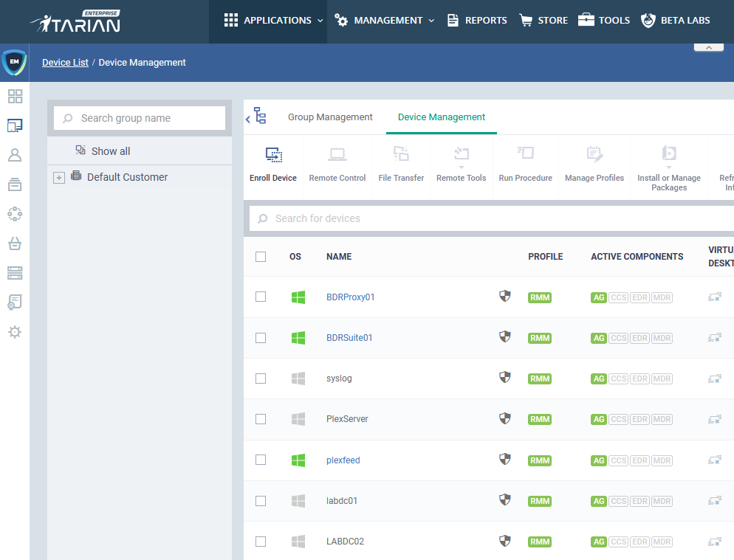Open the server stack sidebar icon

(x=15, y=273)
